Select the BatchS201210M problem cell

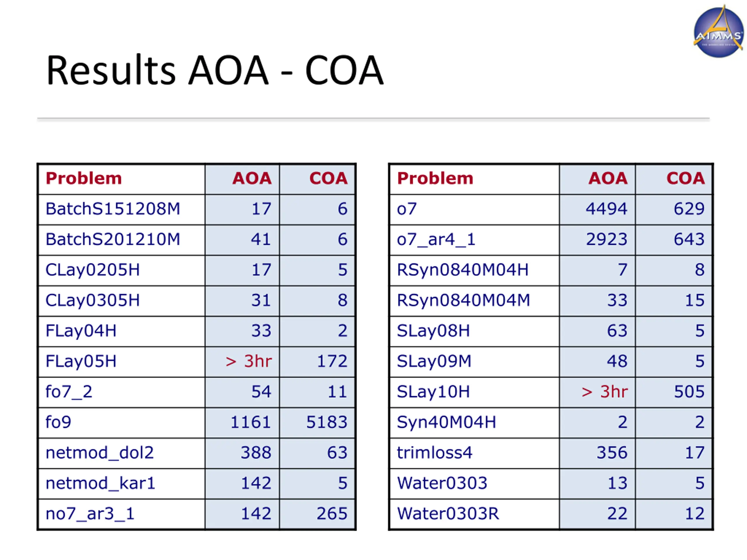113,239
